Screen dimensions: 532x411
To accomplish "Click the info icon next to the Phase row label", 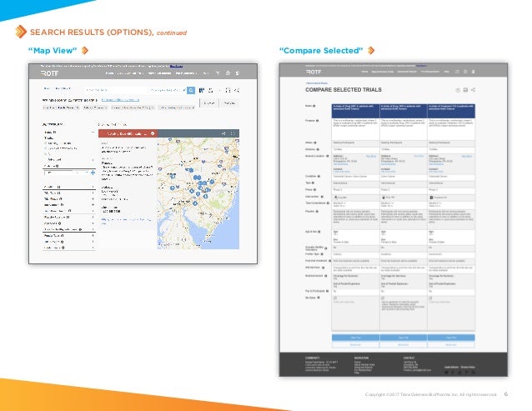I will (315, 190).
